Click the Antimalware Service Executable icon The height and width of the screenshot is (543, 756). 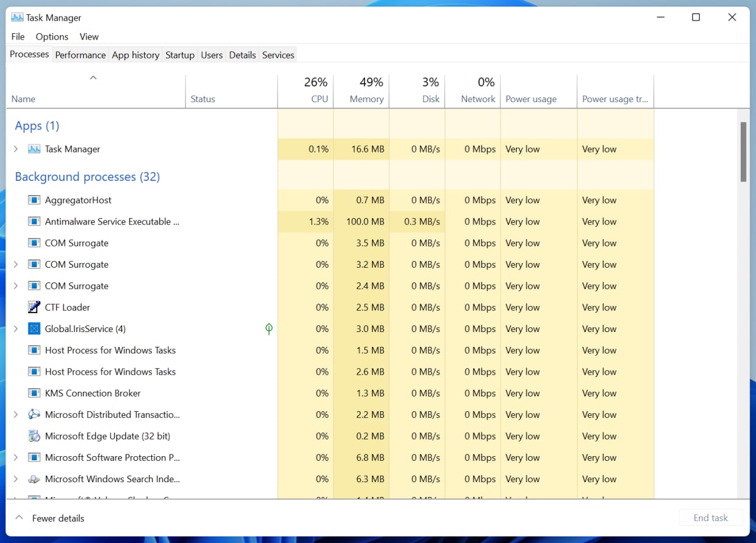coord(34,222)
